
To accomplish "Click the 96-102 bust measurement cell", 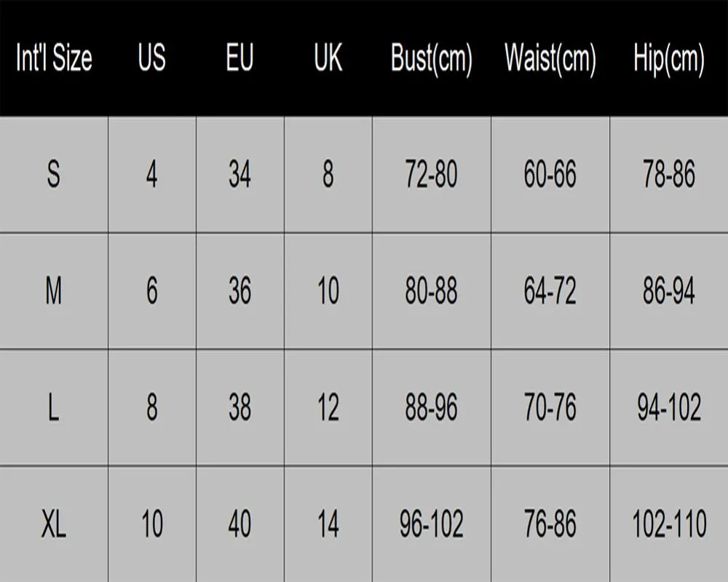I will coord(431,524).
